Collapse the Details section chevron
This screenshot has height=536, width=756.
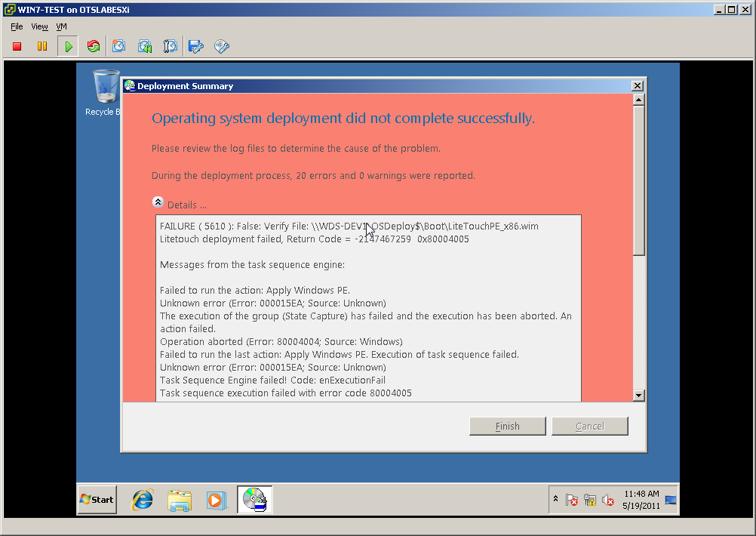(158, 202)
